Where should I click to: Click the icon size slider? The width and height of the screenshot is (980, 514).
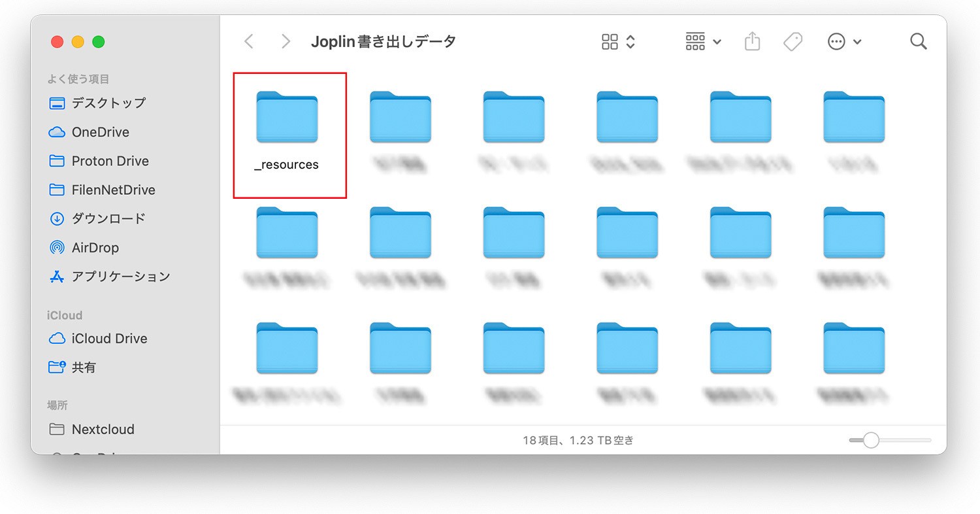tap(889, 441)
